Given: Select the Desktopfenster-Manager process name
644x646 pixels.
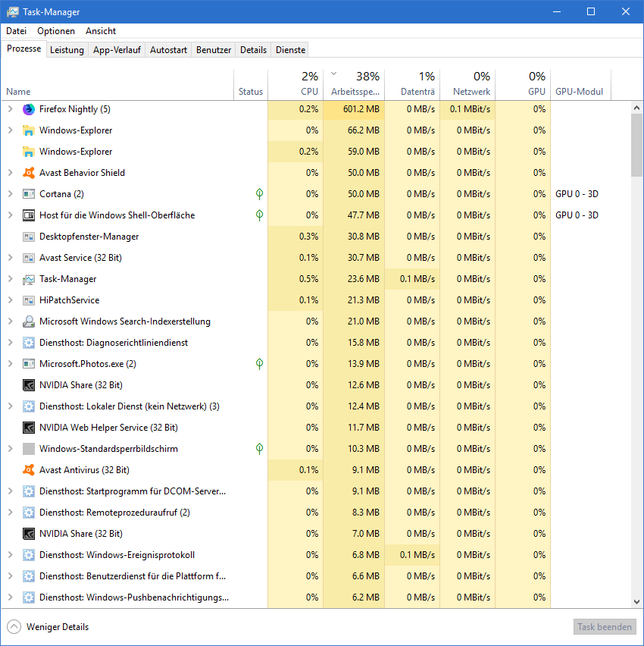Looking at the screenshot, I should click(x=89, y=237).
